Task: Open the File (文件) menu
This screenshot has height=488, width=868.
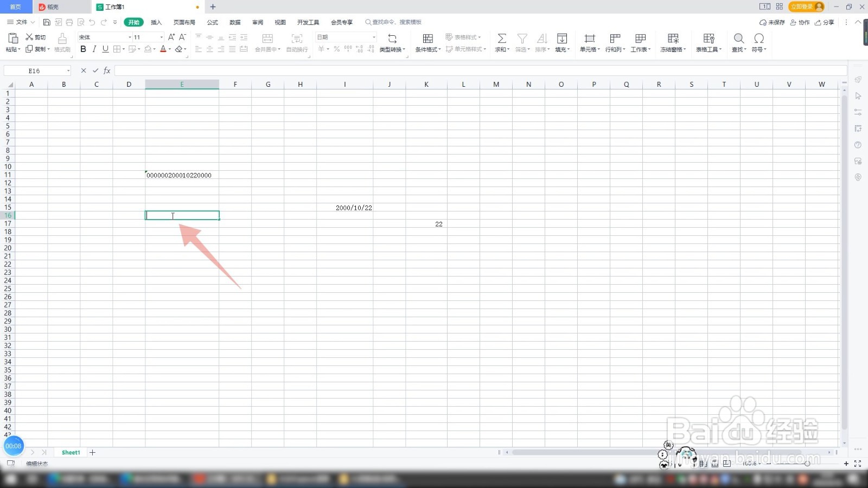Action: 21,22
